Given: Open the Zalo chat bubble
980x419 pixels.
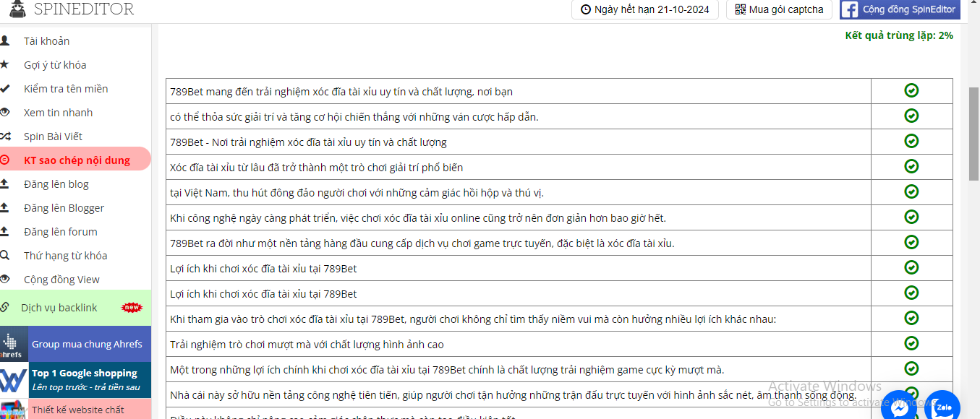Looking at the screenshot, I should pos(942,407).
